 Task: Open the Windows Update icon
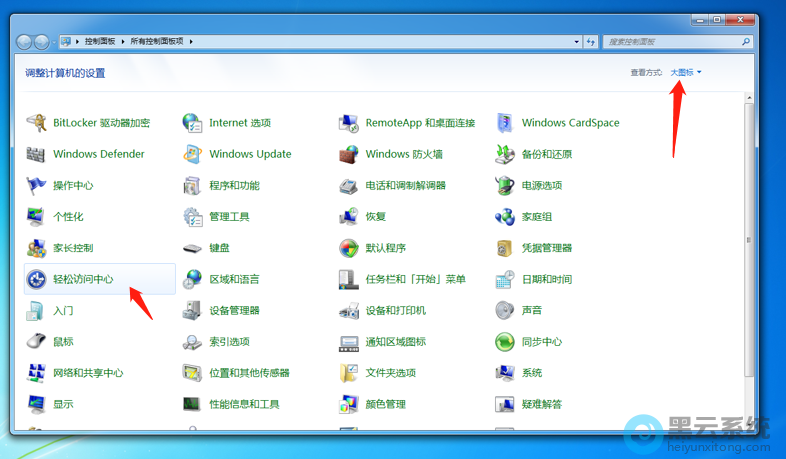click(193, 154)
